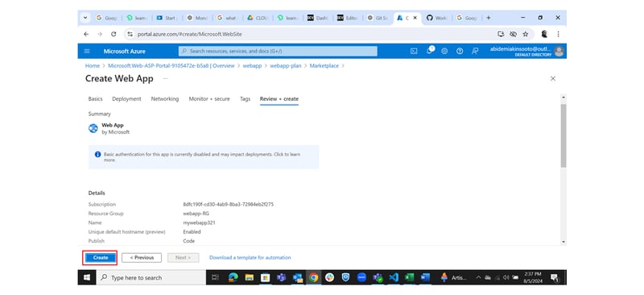Open the ellipsis beside Create Web App
The width and height of the screenshot is (644, 295).
(166, 78)
